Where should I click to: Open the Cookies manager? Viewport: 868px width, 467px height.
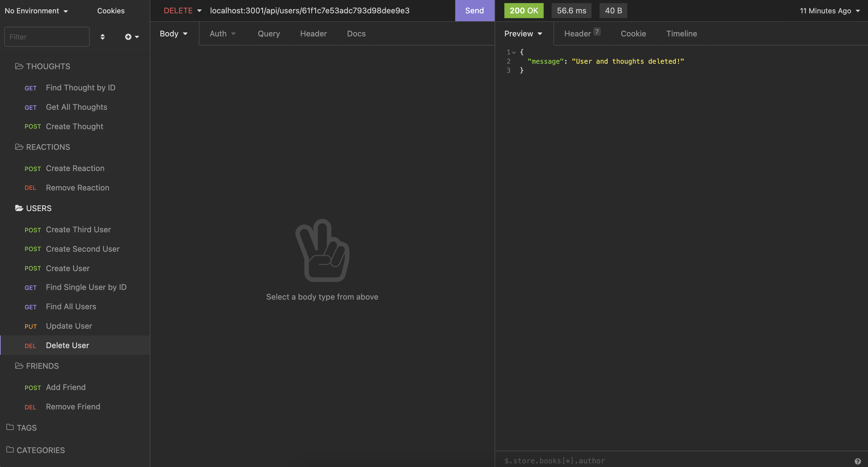(x=111, y=11)
